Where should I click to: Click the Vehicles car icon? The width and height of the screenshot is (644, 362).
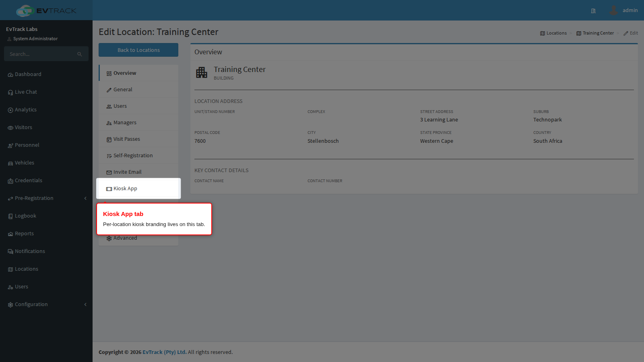pyautogui.click(x=10, y=163)
